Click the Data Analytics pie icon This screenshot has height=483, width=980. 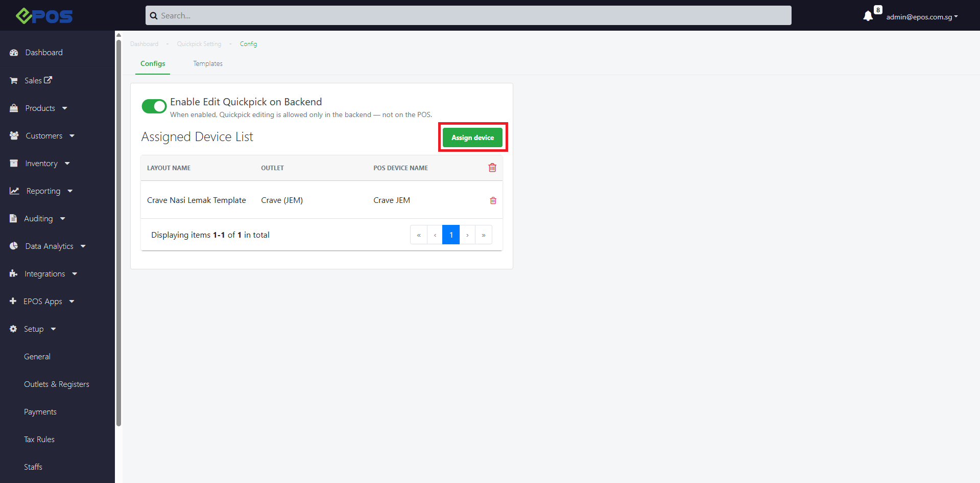(x=14, y=246)
